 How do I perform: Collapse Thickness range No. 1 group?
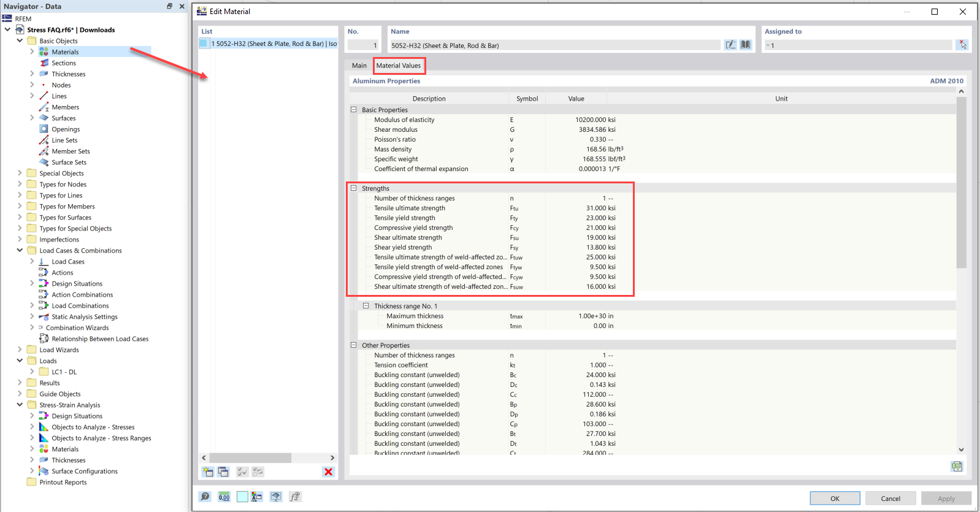pos(366,306)
